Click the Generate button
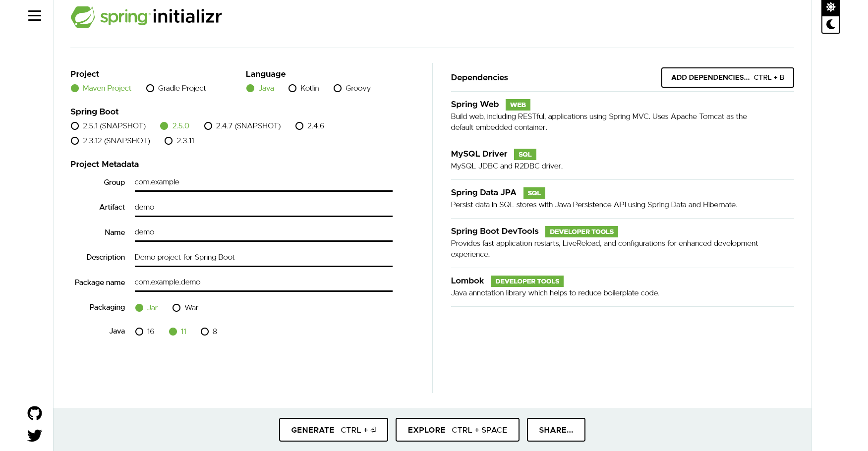868x451 pixels. click(x=333, y=430)
